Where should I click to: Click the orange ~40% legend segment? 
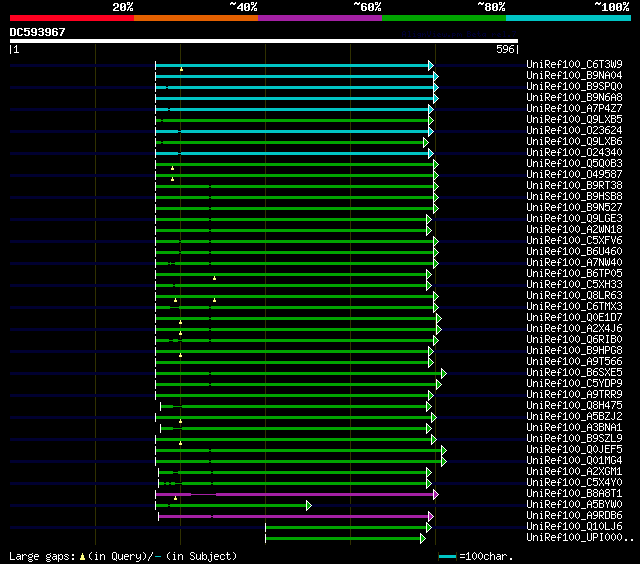[x=195, y=18]
